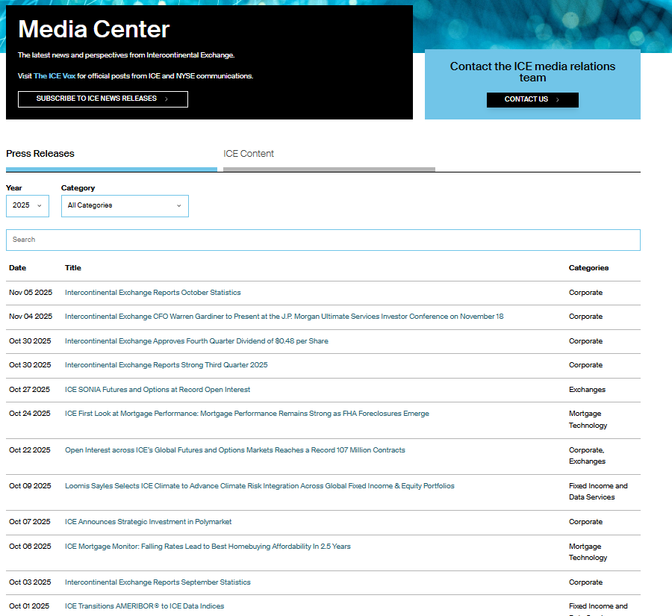Open the All Categories dropdown
This screenshot has height=616, width=672.
coord(125,205)
